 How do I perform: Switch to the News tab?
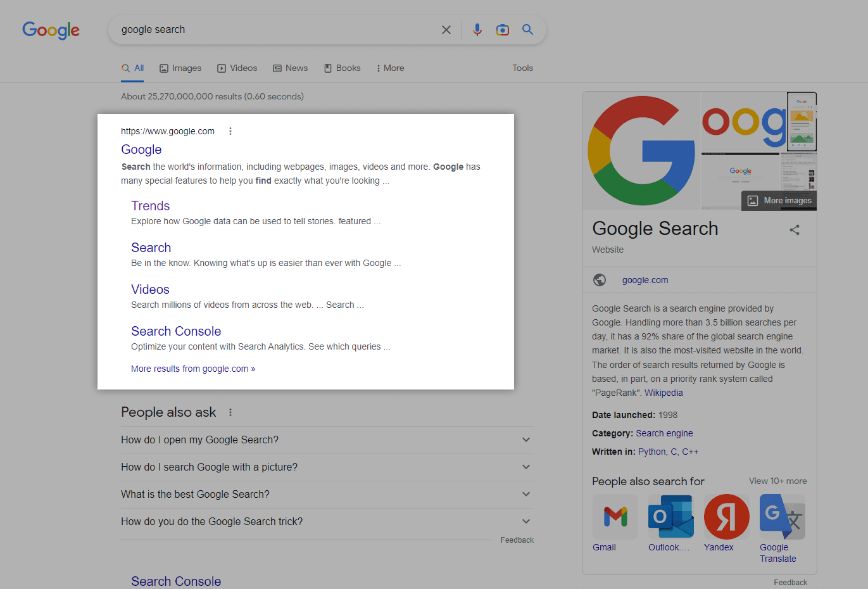click(290, 68)
